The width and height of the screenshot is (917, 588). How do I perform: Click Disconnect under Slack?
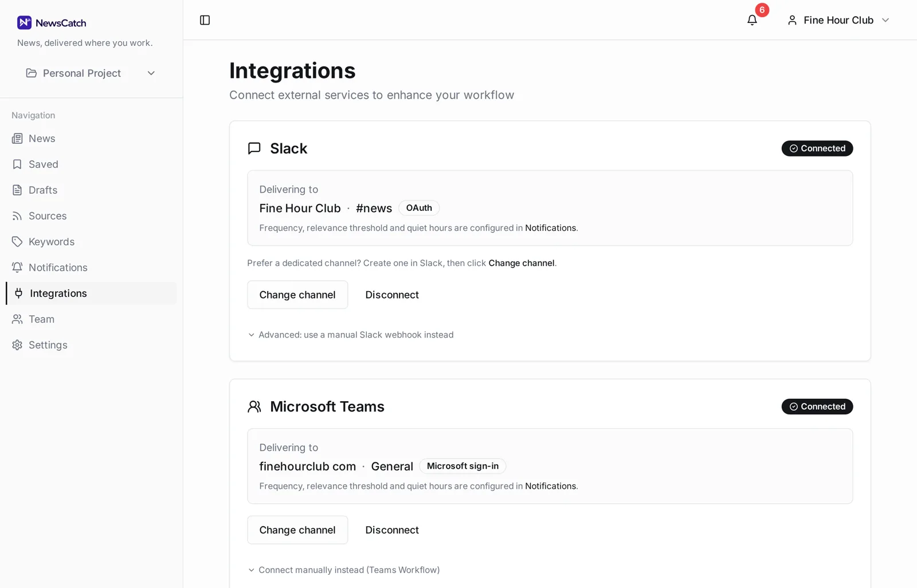point(392,295)
